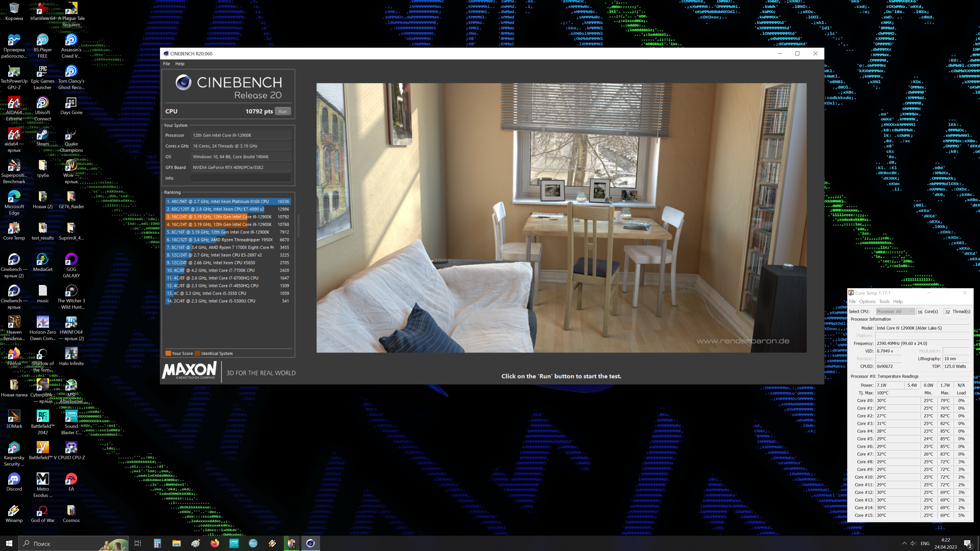Open the Options menu in Core Temp
Screen dimensions: 980x551
pos(867,301)
